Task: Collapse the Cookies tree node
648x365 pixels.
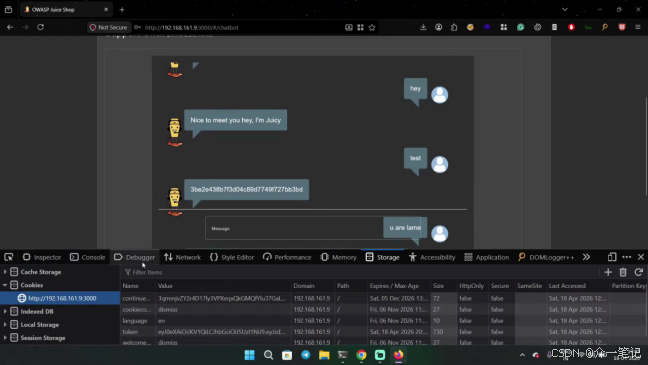Action: [5, 285]
